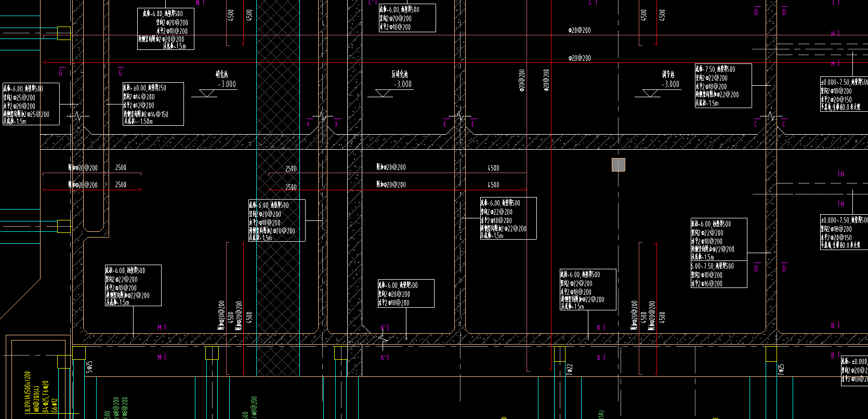Click the Φ20@200 text just above red gridline
868x419 pixels.
[x=579, y=58]
